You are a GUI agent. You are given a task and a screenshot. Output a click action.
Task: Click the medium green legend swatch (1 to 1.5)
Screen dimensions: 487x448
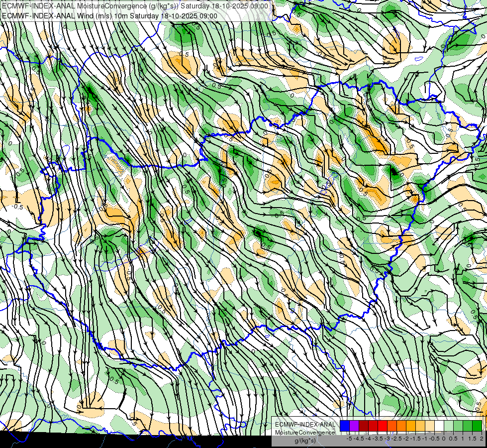pyautogui.click(x=468, y=426)
